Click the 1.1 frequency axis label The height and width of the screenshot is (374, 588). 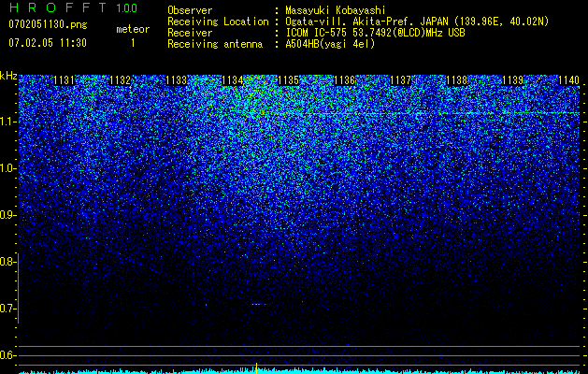pos(7,122)
